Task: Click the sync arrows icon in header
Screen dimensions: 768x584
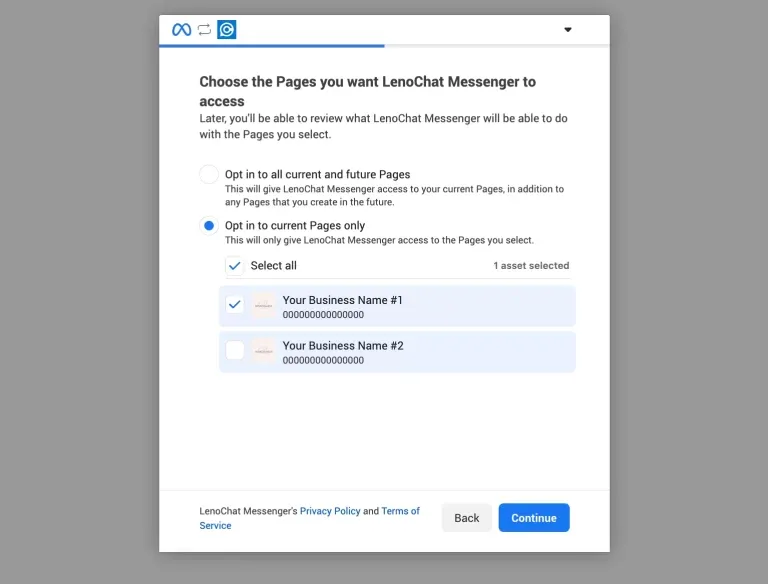Action: (204, 29)
